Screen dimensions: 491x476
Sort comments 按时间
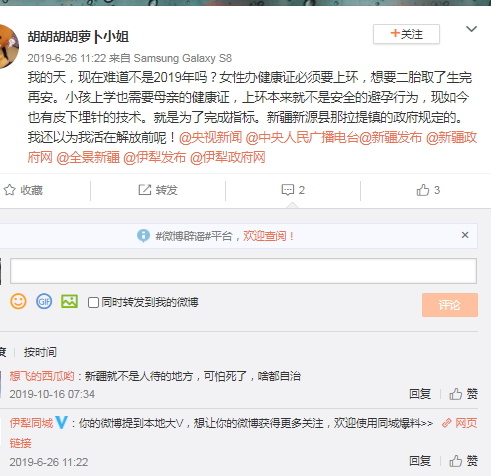pos(40,352)
